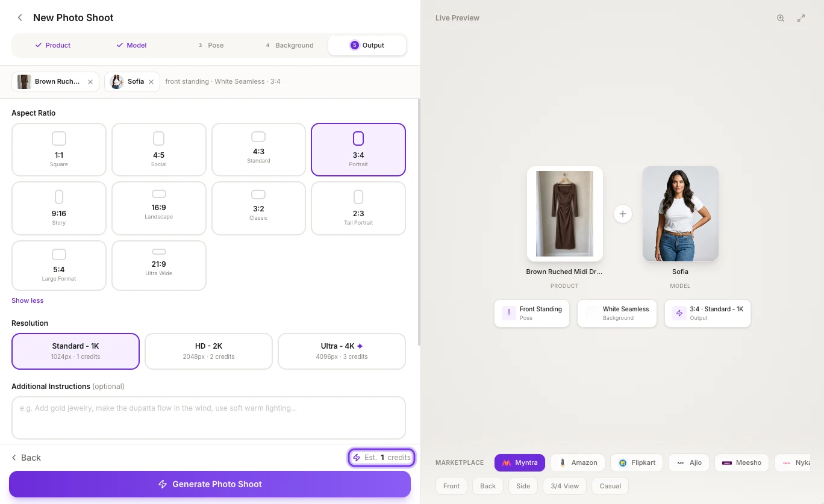Choose the 21:9 Ultra Wide ratio
Viewport: 824px width, 504px height.
tap(159, 266)
